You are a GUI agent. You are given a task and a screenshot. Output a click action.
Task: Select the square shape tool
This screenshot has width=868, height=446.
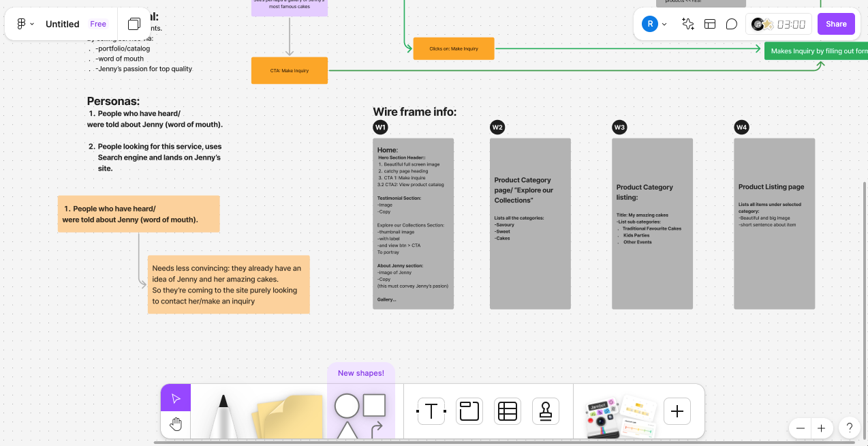pyautogui.click(x=374, y=405)
